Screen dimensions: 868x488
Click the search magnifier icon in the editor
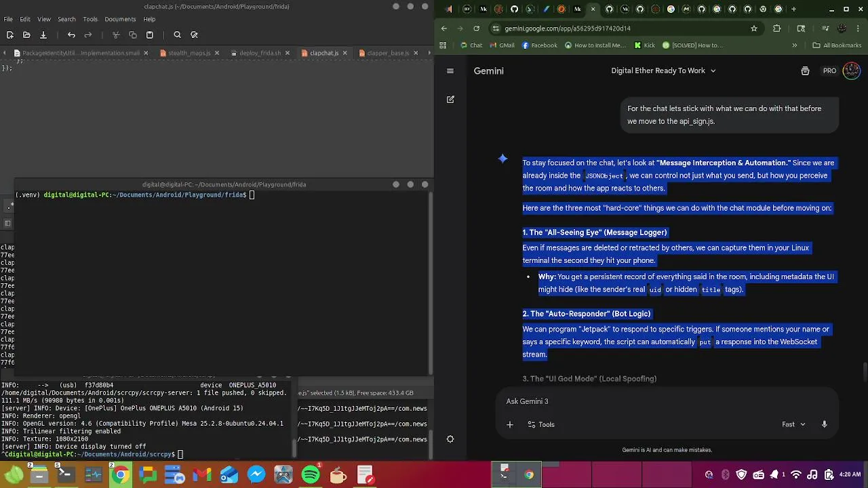pos(177,35)
